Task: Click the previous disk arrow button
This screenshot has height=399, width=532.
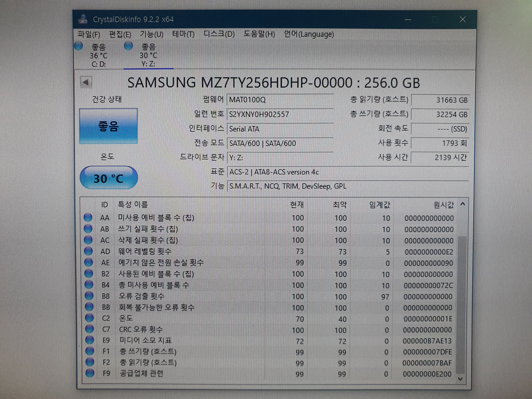Action: point(86,82)
